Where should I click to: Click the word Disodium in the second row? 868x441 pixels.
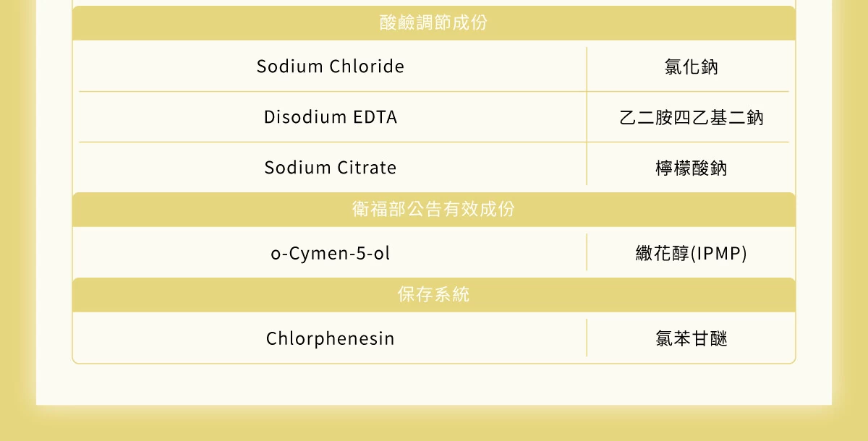click(x=305, y=117)
